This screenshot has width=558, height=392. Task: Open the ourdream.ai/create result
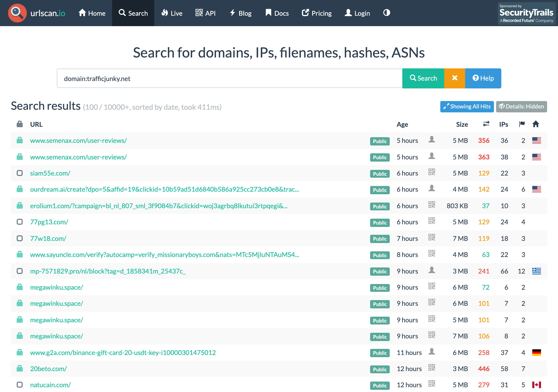[165, 189]
